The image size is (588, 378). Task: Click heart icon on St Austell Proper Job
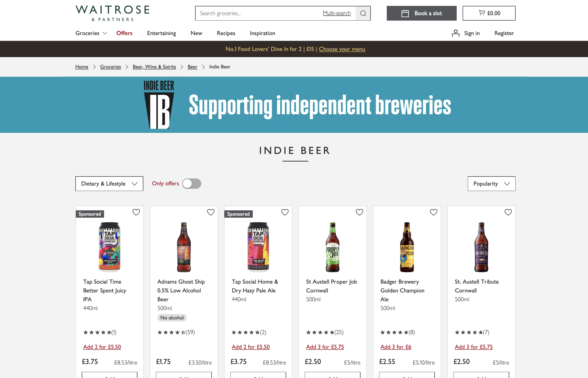point(359,212)
